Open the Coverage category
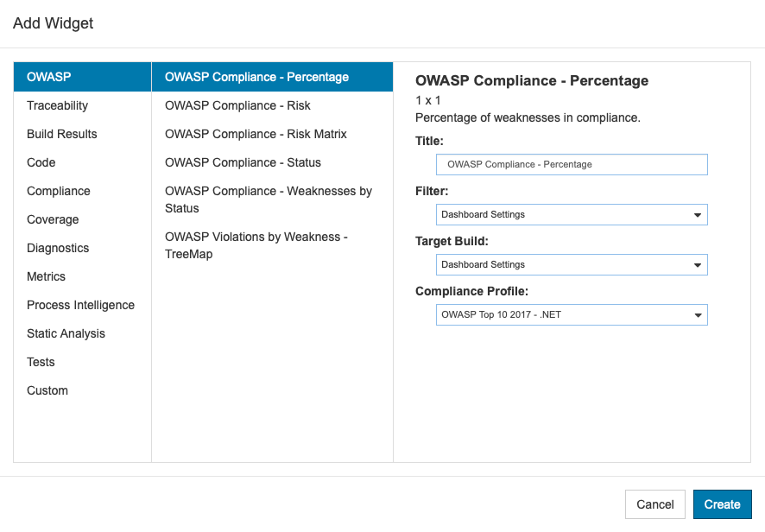The width and height of the screenshot is (765, 532). pos(82,219)
